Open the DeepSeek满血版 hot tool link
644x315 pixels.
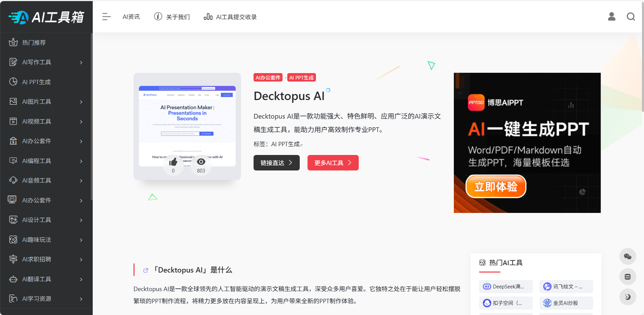(x=506, y=286)
